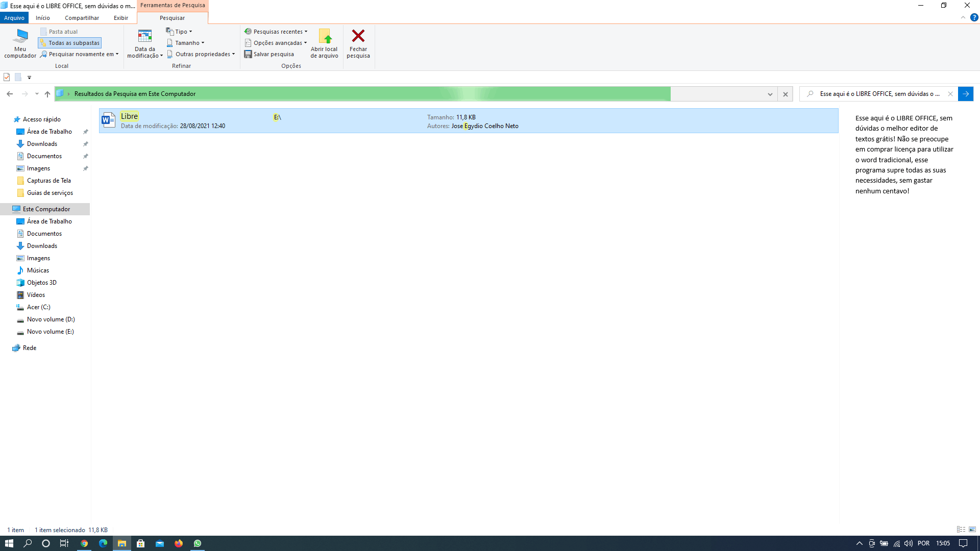Image resolution: width=980 pixels, height=551 pixels.
Task: Select the Libre Word document result
Action: [x=129, y=117]
